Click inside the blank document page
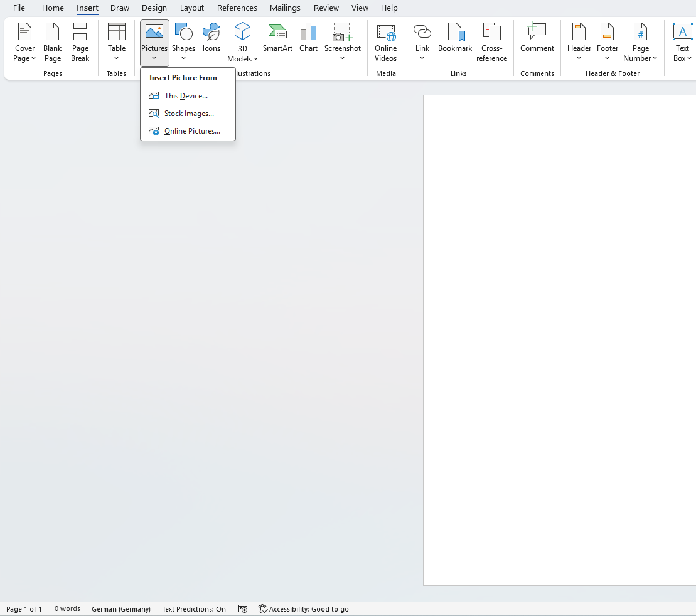 tap(559, 340)
